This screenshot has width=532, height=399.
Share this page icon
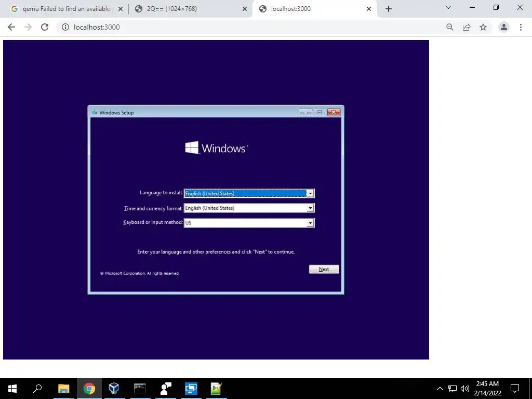click(x=467, y=27)
